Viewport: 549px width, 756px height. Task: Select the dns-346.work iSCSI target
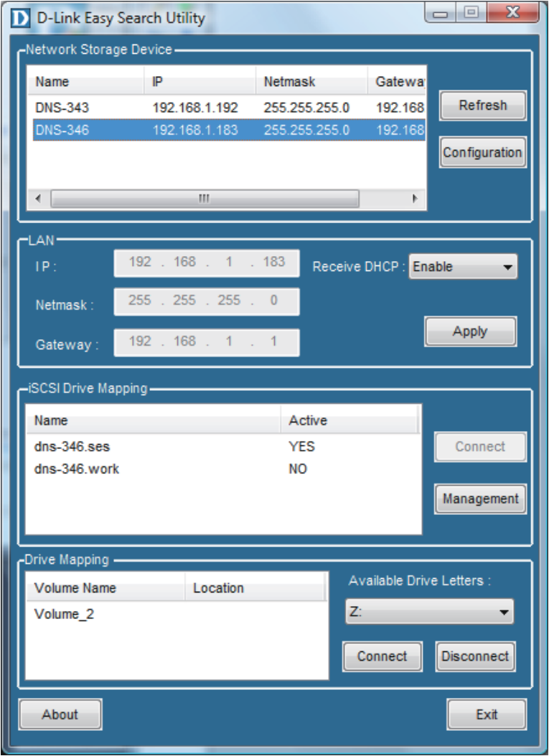click(x=76, y=468)
